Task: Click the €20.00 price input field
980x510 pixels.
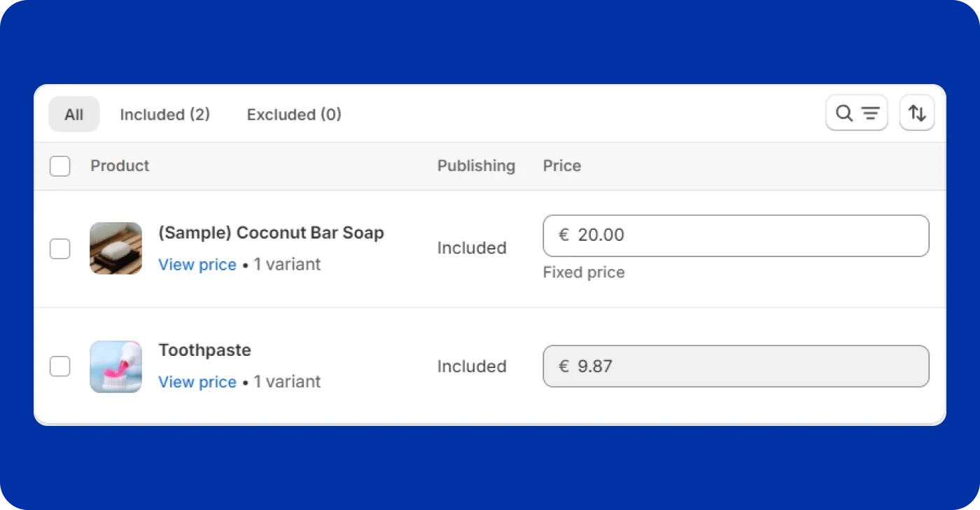Action: [x=735, y=235]
